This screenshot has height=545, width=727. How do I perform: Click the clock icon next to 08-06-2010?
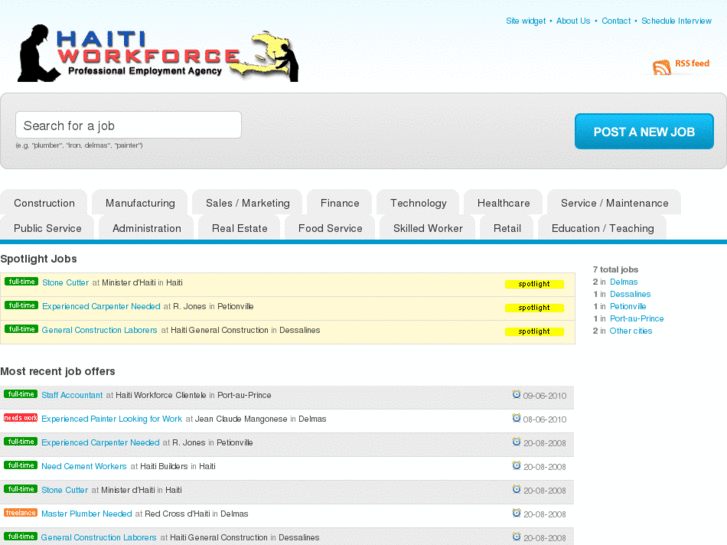516,418
